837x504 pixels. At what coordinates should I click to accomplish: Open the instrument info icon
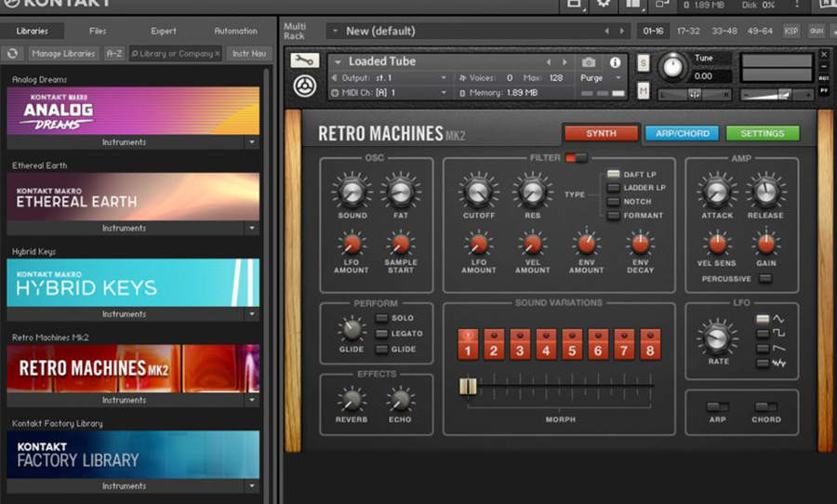615,62
